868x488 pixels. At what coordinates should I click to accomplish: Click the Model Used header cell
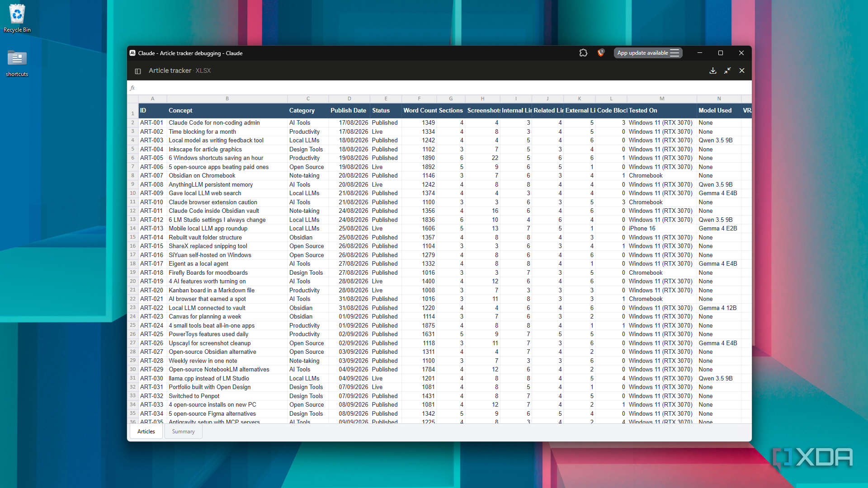click(719, 110)
